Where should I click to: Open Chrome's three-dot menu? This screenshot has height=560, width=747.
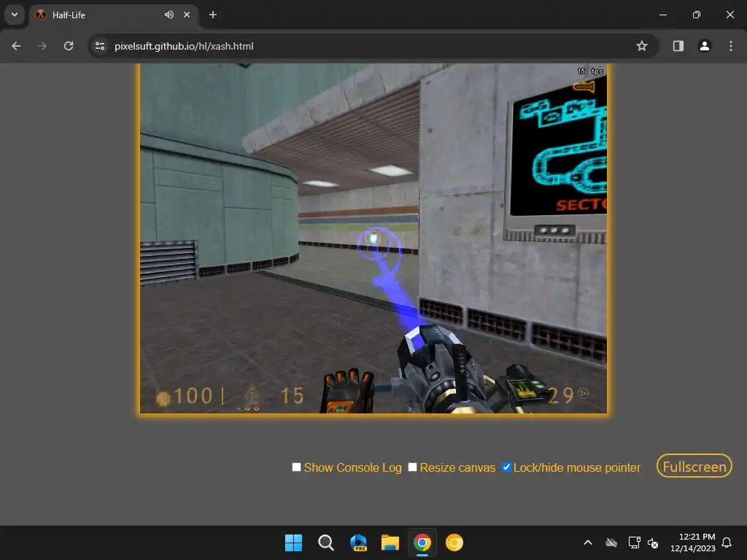(x=731, y=46)
